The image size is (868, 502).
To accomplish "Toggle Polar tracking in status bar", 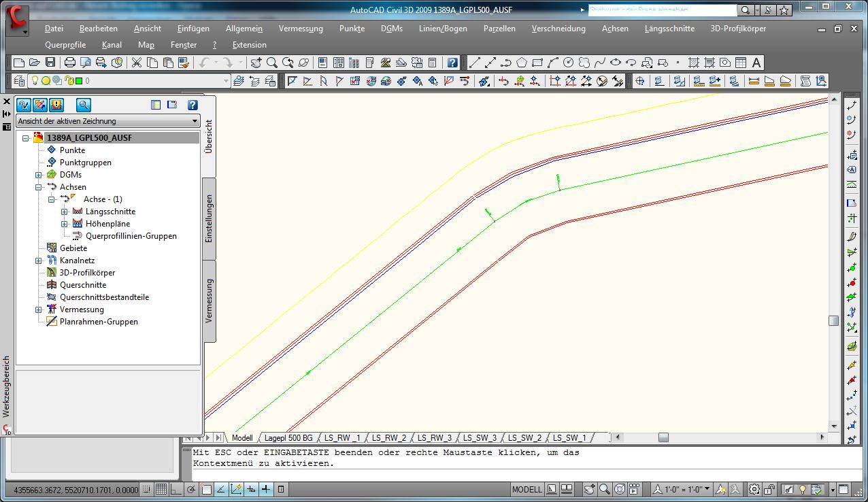I will (x=191, y=489).
